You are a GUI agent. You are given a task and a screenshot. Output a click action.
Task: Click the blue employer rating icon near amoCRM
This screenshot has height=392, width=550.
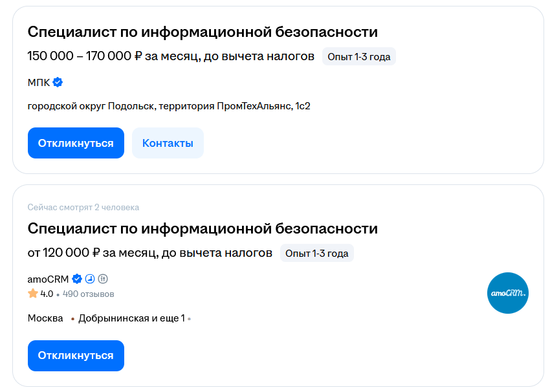click(x=89, y=279)
